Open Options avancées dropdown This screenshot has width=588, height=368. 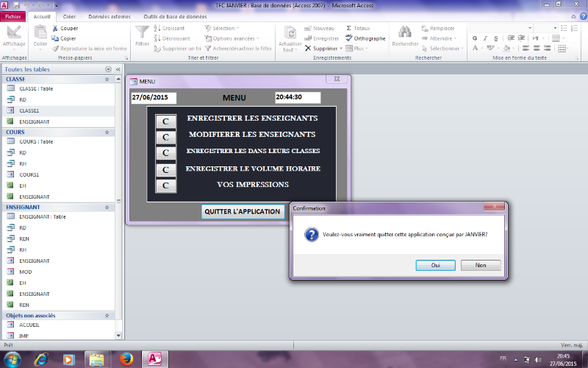coord(232,38)
